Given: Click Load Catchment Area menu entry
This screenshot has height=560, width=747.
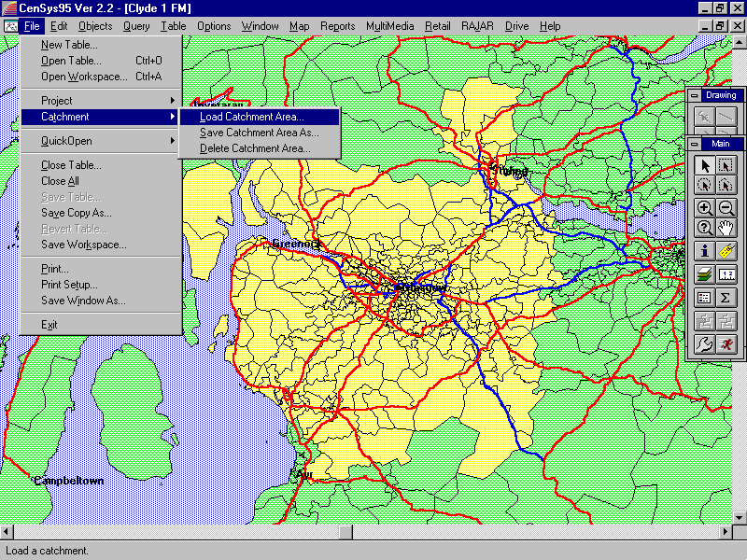Looking at the screenshot, I should 251,117.
